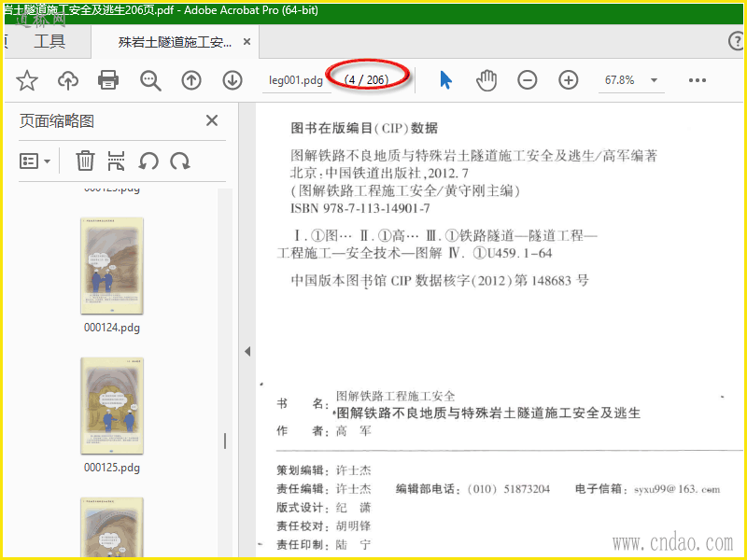The image size is (747, 560).
Task: Click the 策划编辑 许士杰 line
Action: click(323, 470)
